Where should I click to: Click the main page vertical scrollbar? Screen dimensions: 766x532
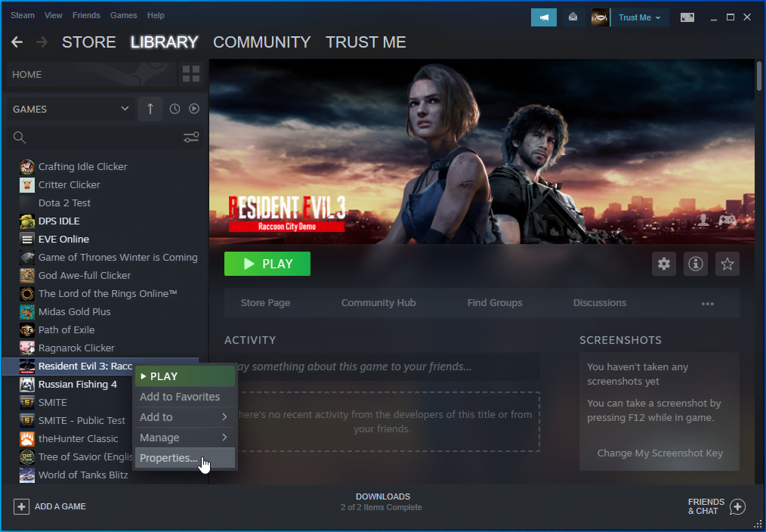coord(758,76)
